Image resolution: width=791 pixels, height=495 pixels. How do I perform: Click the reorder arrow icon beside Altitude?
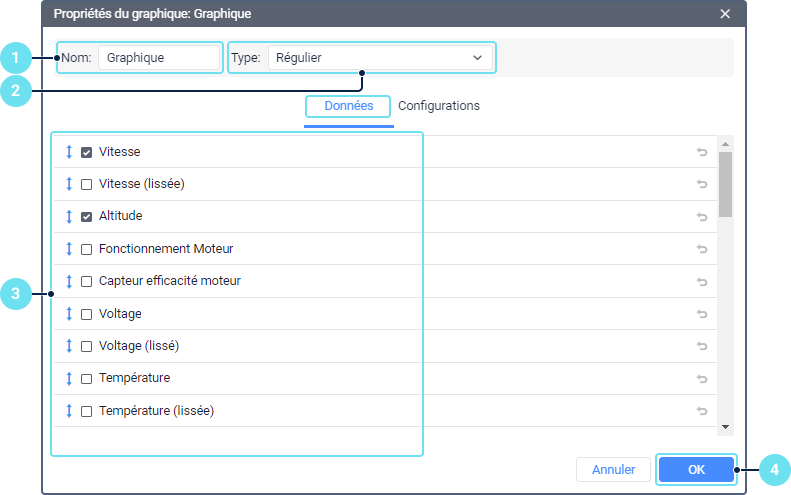click(69, 216)
